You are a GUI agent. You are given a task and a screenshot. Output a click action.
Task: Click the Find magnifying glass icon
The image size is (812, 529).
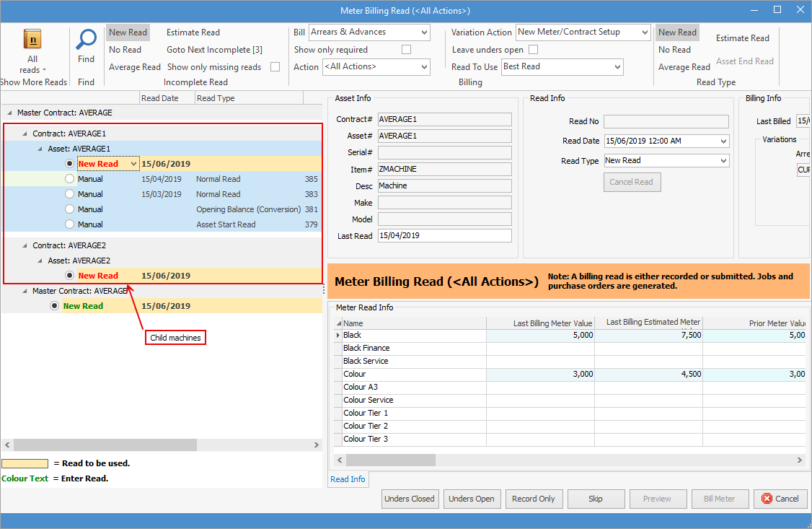tap(86, 40)
